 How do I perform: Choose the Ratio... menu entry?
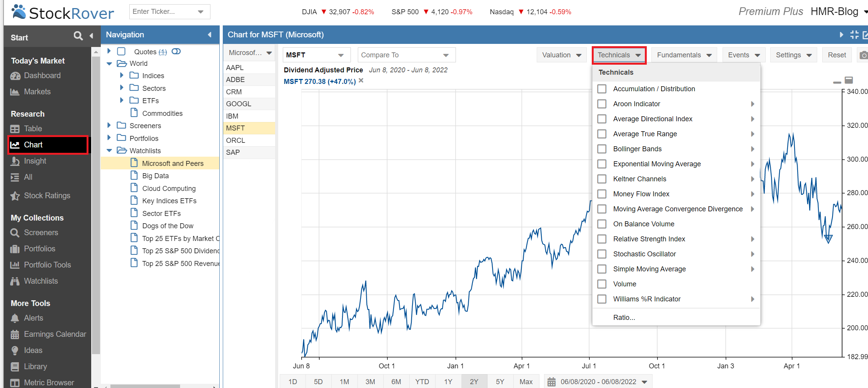(x=676, y=318)
